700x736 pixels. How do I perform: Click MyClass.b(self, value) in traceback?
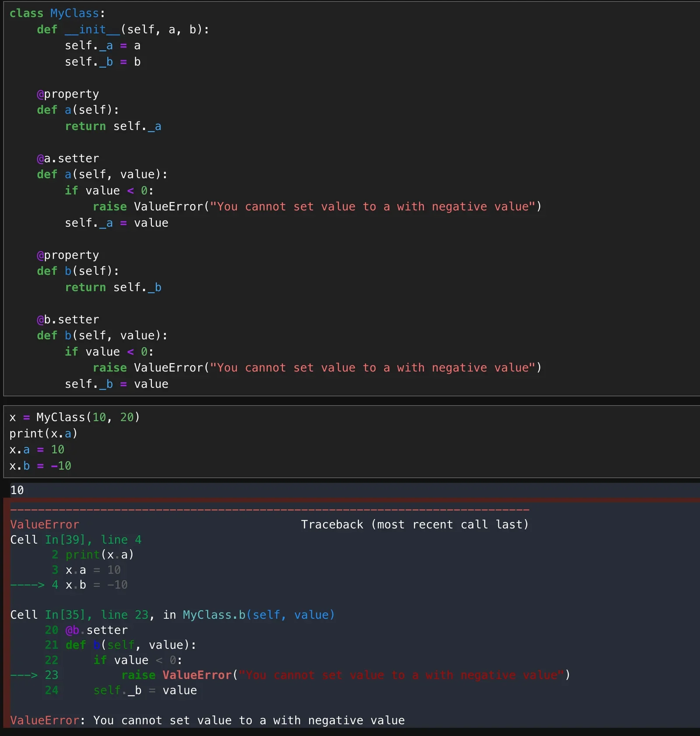point(259,615)
